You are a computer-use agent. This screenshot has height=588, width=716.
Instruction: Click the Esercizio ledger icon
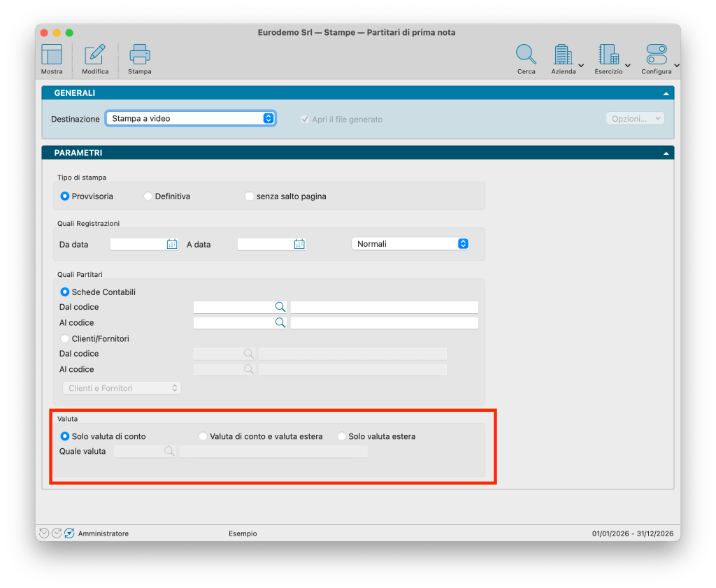coord(608,55)
